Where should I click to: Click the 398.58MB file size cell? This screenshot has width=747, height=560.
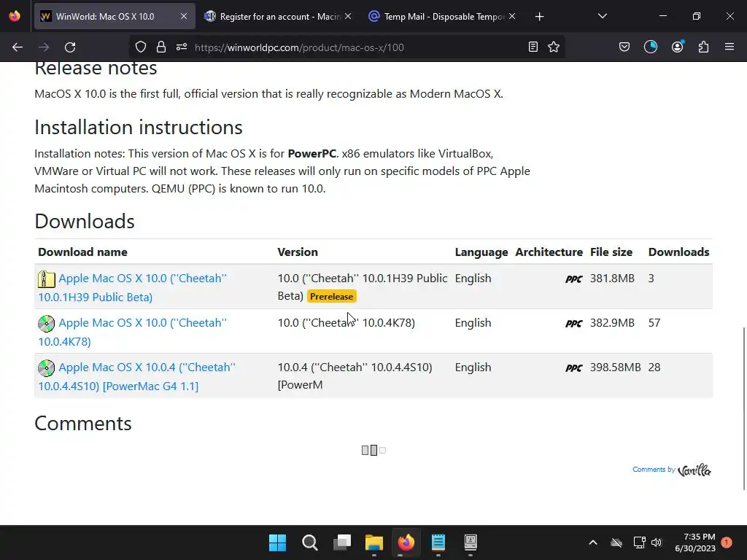click(x=615, y=367)
